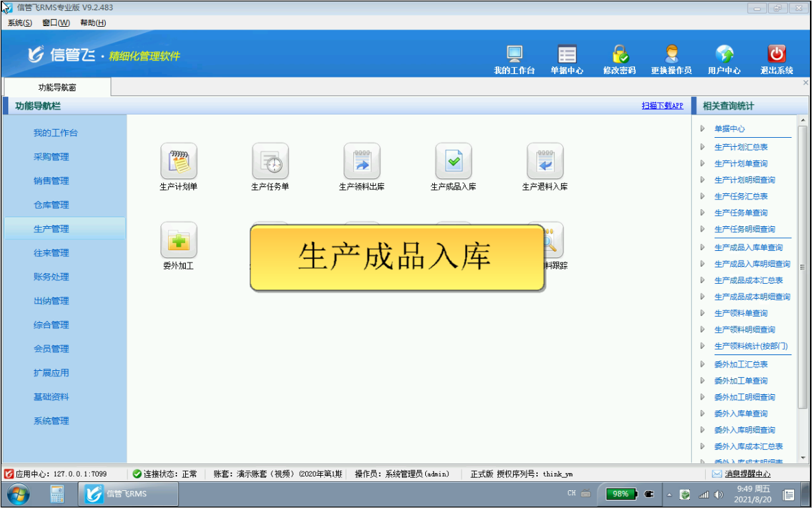Click the 生产领料出库 icon
The width and height of the screenshot is (812, 508).
click(361, 161)
